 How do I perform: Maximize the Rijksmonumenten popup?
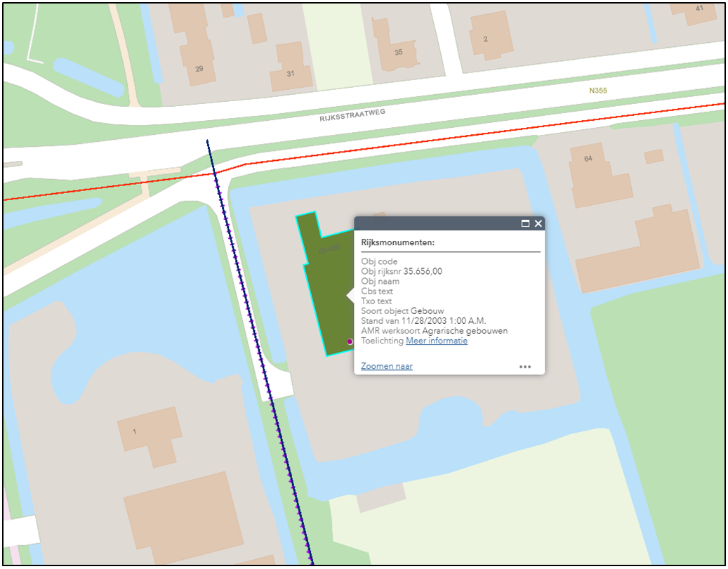coord(525,223)
